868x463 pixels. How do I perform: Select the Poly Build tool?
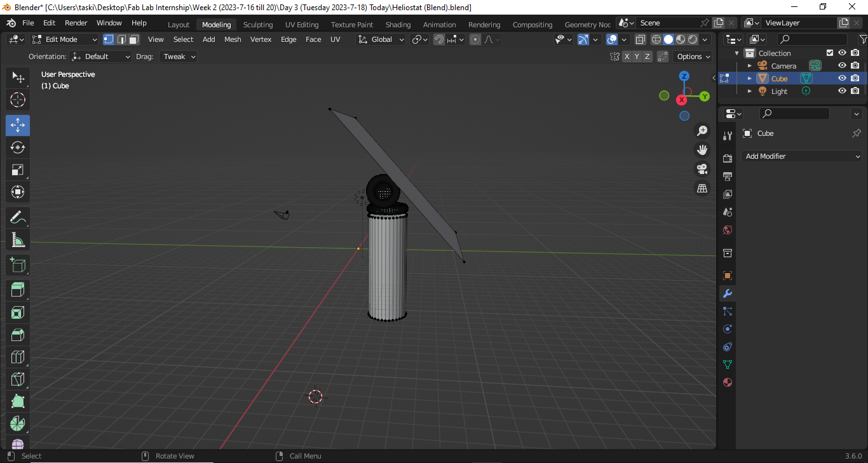point(18,402)
